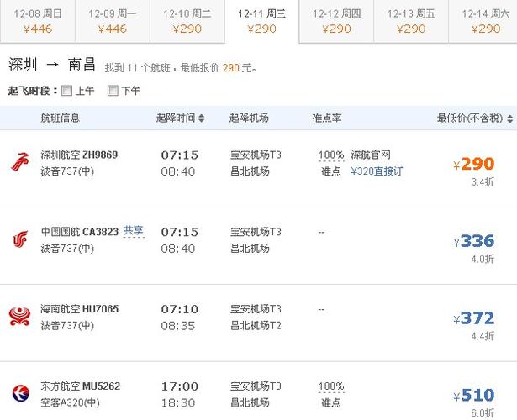Toggle sort arrows beside 起降时间 header
The image size is (517, 420).
[x=202, y=118]
